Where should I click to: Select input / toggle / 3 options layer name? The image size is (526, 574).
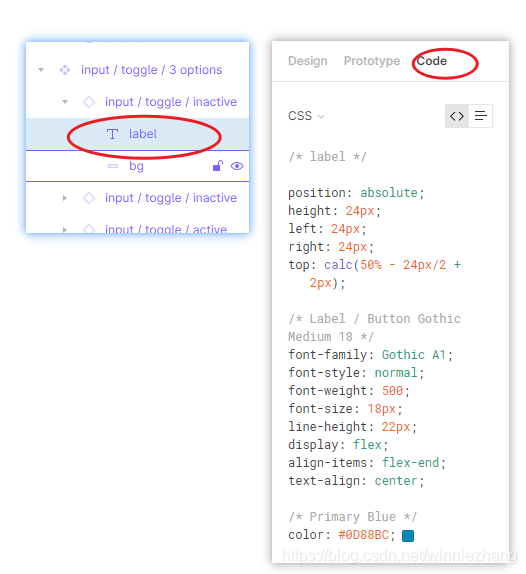click(152, 70)
